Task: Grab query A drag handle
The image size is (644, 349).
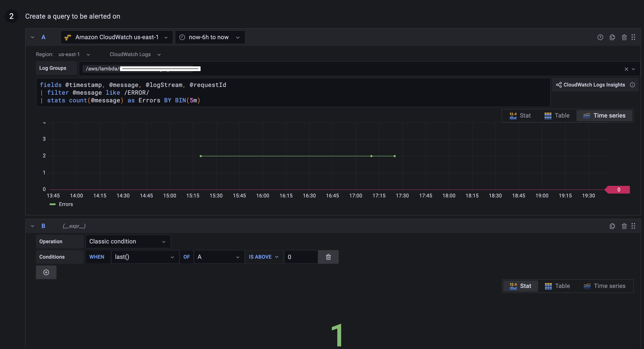Action: 633,37
